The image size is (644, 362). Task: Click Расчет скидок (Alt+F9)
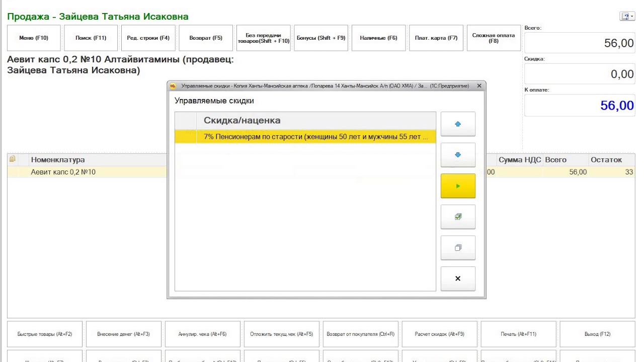coord(440,334)
